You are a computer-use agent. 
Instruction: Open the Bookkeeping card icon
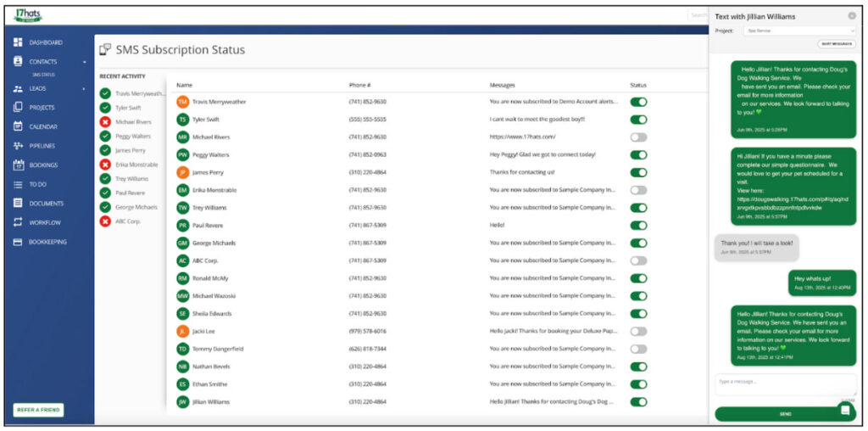pos(18,242)
